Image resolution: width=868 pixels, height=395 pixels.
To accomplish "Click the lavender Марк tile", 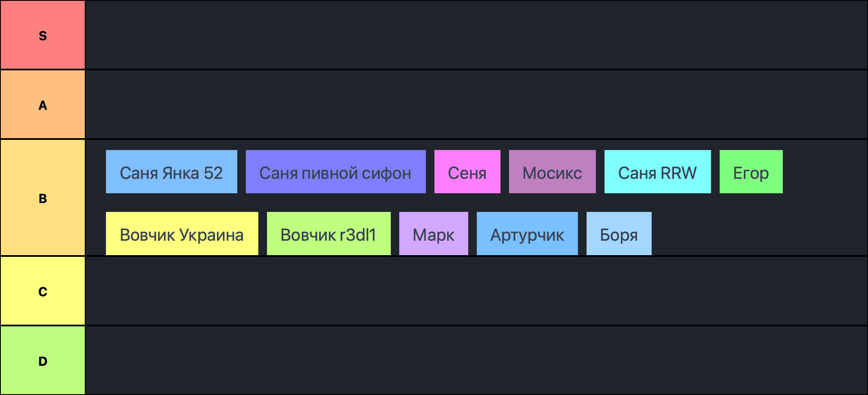I will point(433,234).
